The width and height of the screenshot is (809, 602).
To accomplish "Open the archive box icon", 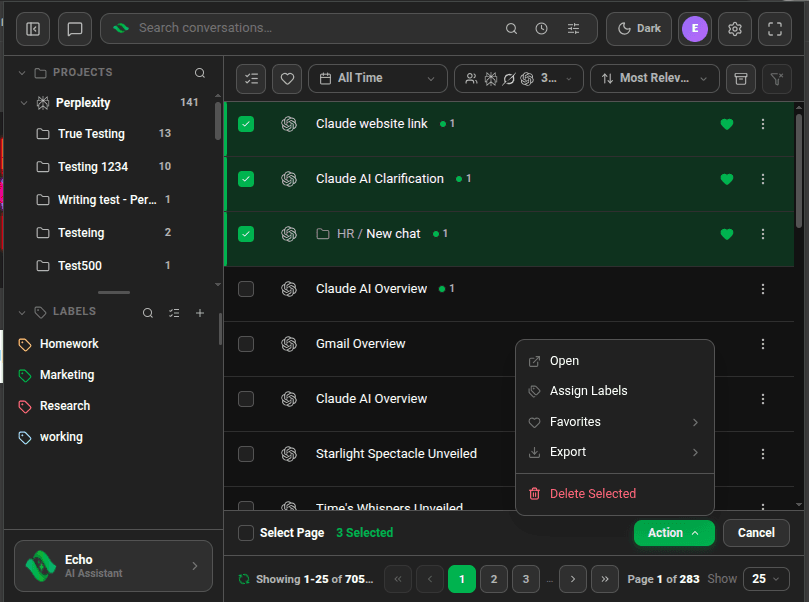I will [741, 79].
